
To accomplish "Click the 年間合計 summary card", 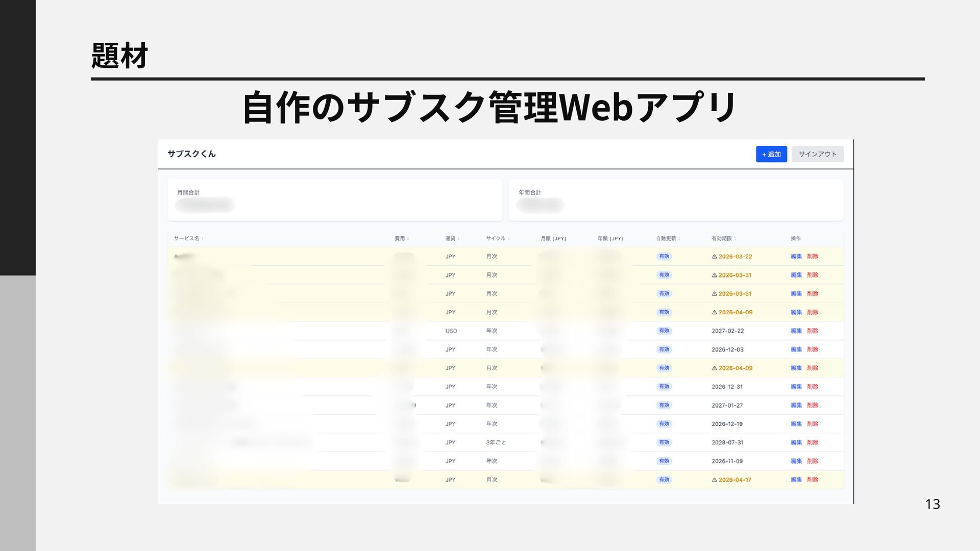I will coord(676,199).
